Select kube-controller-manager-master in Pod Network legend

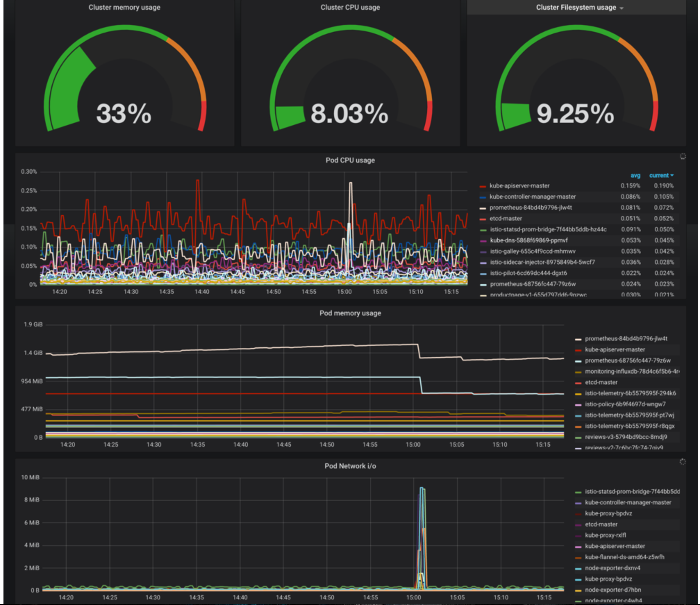[628, 503]
